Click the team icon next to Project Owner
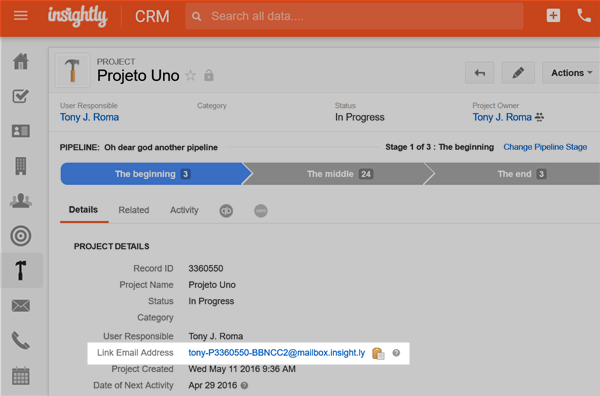The width and height of the screenshot is (600, 396). (540, 117)
